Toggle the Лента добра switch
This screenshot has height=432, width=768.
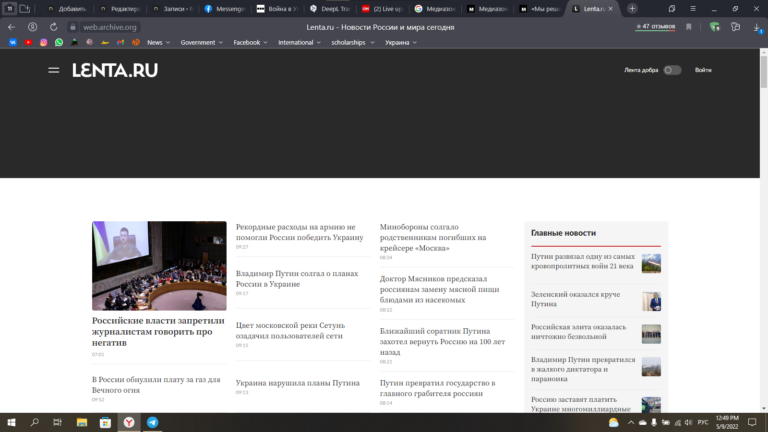tap(672, 70)
